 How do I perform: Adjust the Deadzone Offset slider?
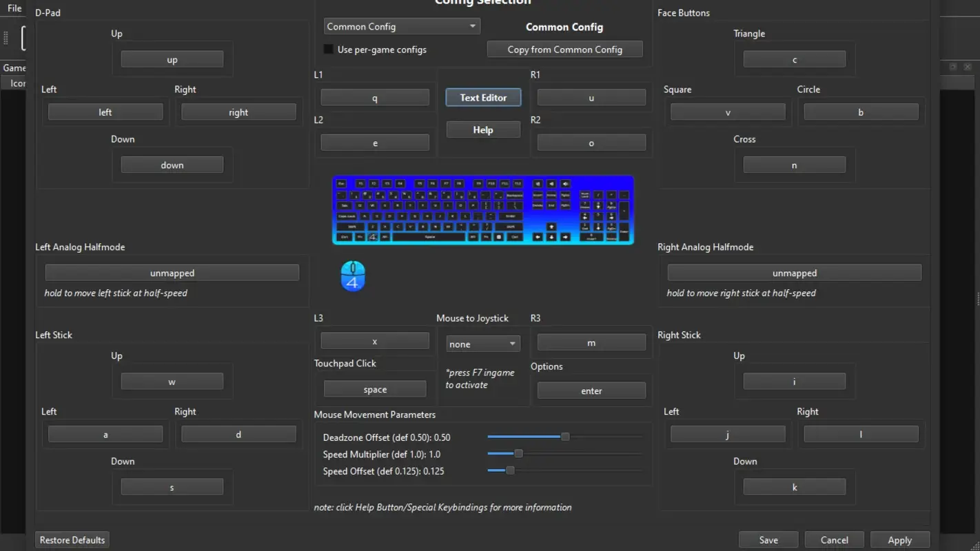[565, 436]
